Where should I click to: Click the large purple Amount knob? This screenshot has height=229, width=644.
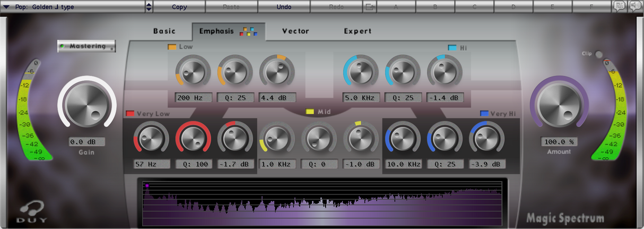[x=559, y=103]
